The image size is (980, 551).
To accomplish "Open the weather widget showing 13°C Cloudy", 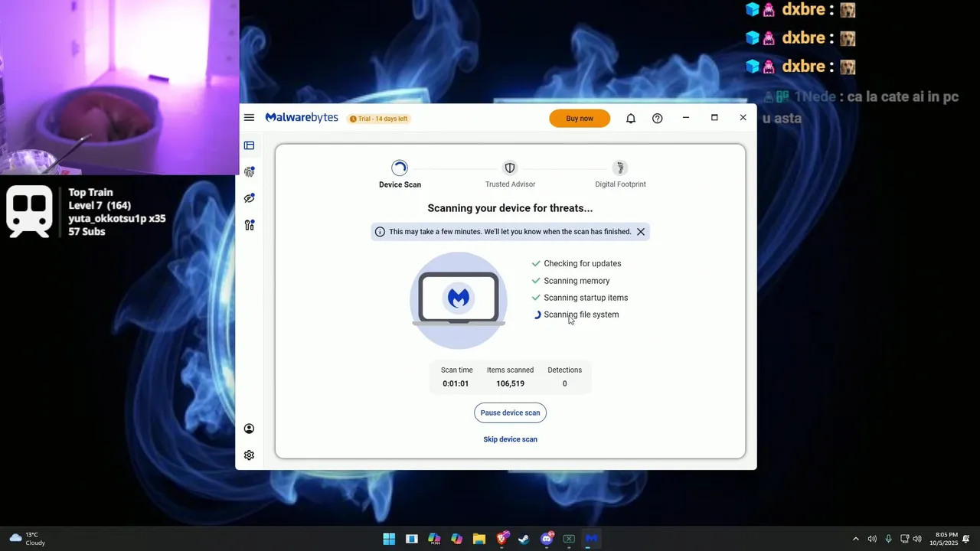I will pyautogui.click(x=28, y=539).
